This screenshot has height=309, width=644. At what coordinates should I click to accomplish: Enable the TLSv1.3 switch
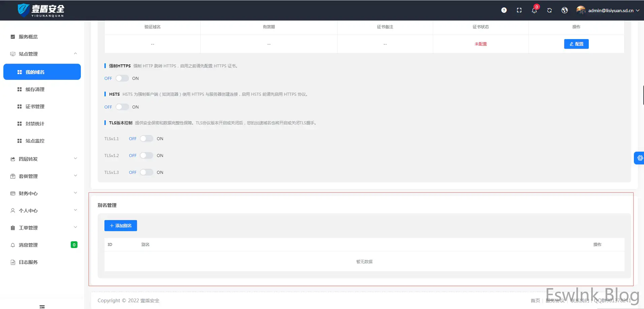tap(147, 172)
